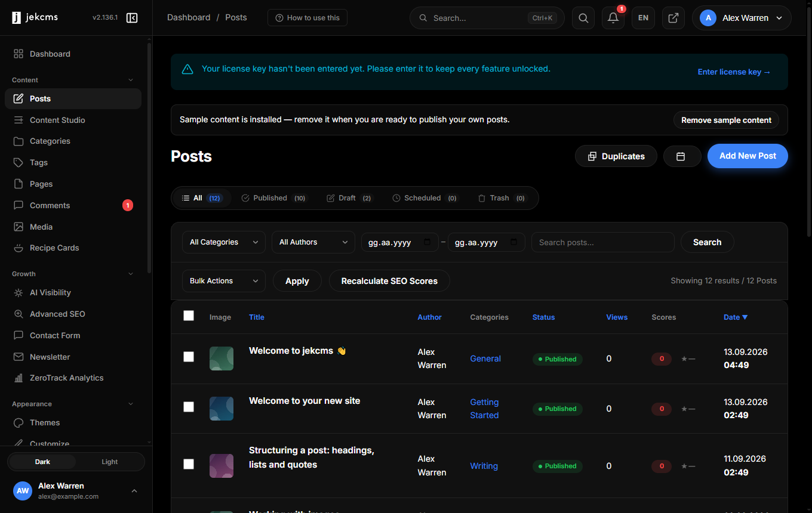The width and height of the screenshot is (812, 513).
Task: Show Trash posts tab
Action: click(x=502, y=198)
